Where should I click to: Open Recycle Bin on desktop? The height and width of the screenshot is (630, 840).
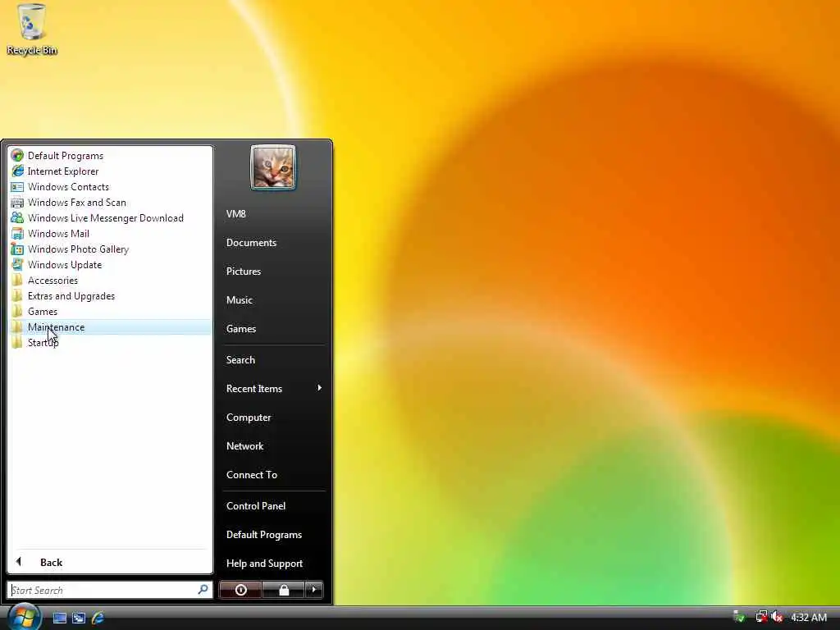click(x=32, y=30)
